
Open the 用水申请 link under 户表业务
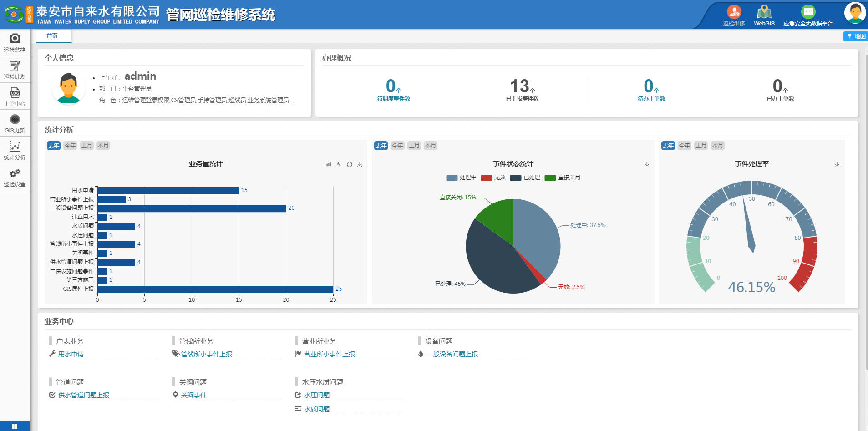click(71, 354)
